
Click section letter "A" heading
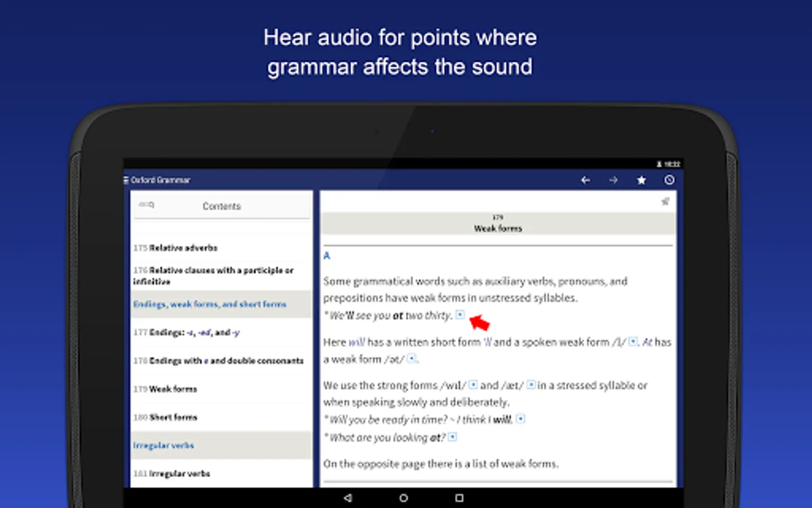(x=326, y=256)
